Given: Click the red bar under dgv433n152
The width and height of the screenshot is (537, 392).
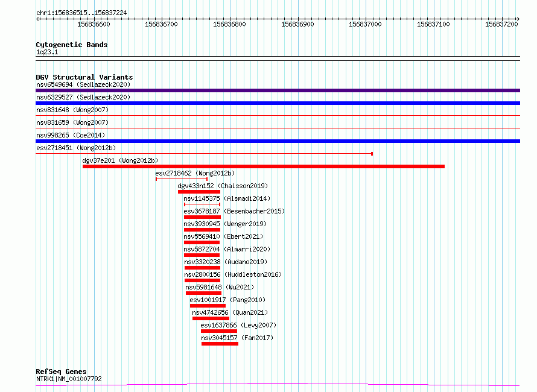Looking at the screenshot, I should click(199, 192).
